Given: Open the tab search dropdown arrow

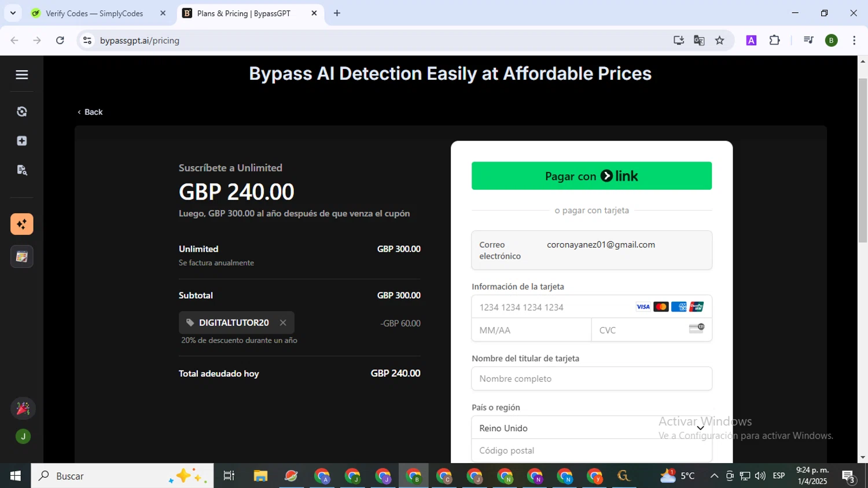Looking at the screenshot, I should [13, 13].
